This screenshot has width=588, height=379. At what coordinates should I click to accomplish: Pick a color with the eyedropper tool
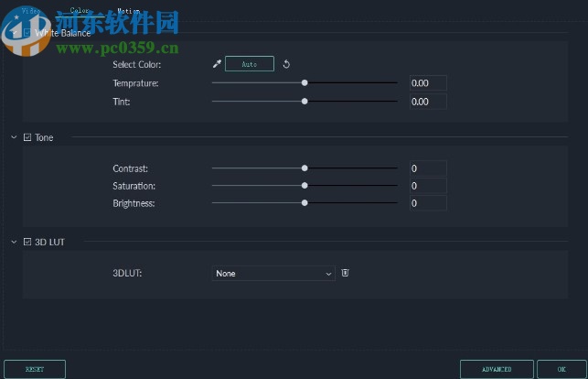click(217, 64)
